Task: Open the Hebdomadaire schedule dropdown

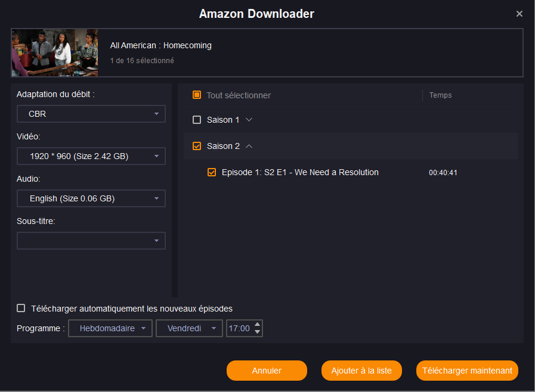Action: point(110,328)
